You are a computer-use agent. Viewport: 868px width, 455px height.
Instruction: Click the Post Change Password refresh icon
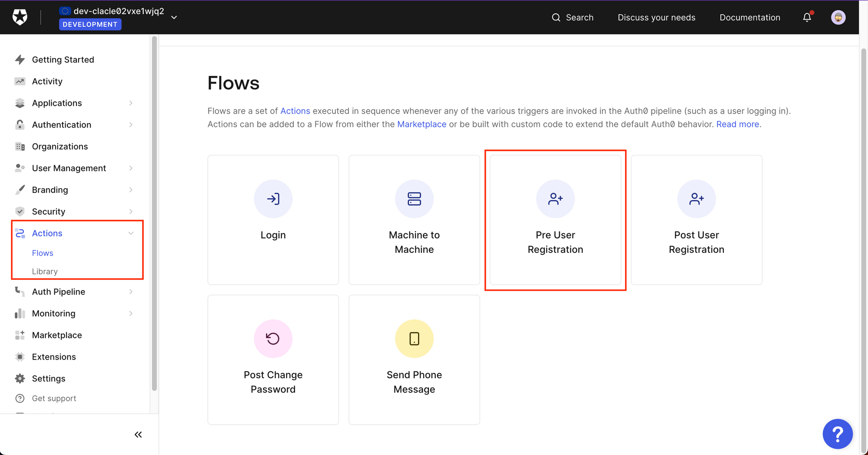pos(273,339)
